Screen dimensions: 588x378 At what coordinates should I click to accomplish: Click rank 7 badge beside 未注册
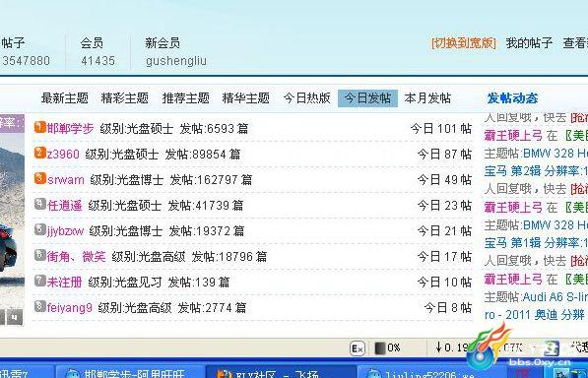(x=40, y=281)
